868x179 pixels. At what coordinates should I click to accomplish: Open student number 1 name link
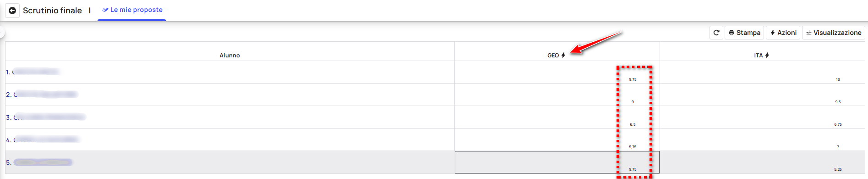(33, 72)
